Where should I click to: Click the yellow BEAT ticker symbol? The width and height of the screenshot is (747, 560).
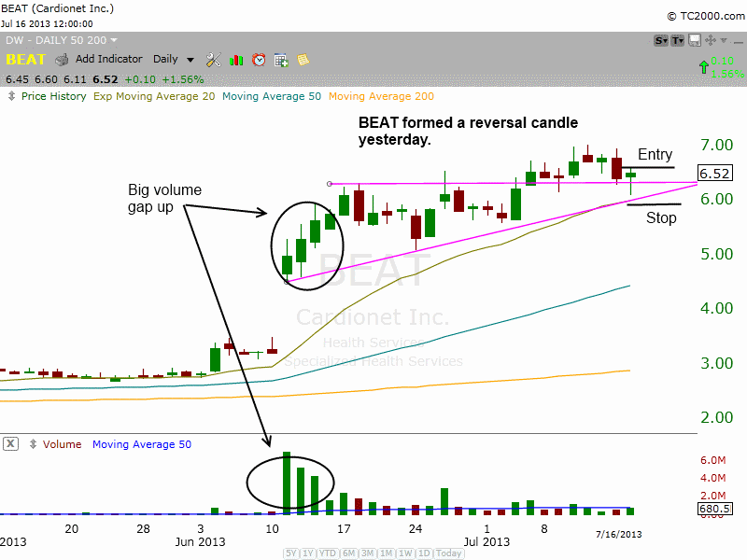pos(26,60)
